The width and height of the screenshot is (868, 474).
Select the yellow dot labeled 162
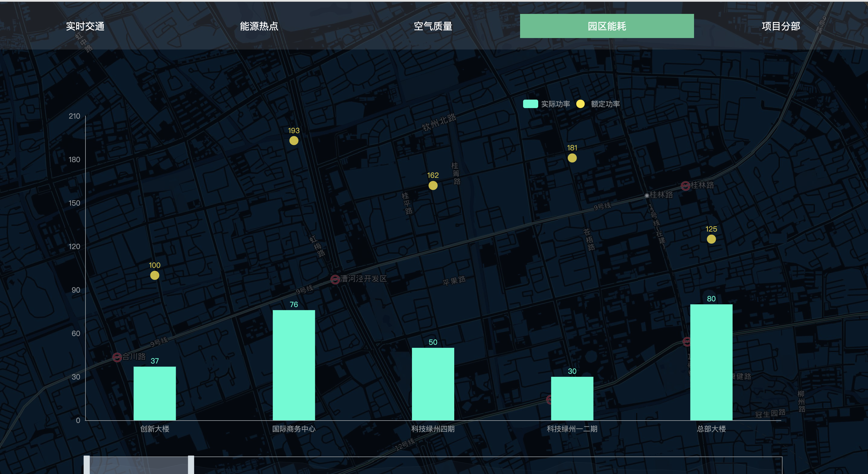pyautogui.click(x=433, y=185)
